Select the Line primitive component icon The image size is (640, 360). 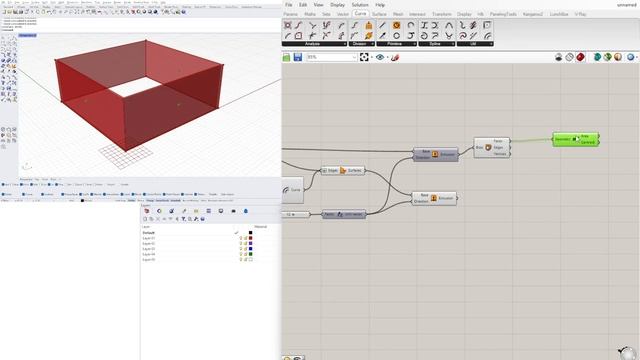(382, 25)
